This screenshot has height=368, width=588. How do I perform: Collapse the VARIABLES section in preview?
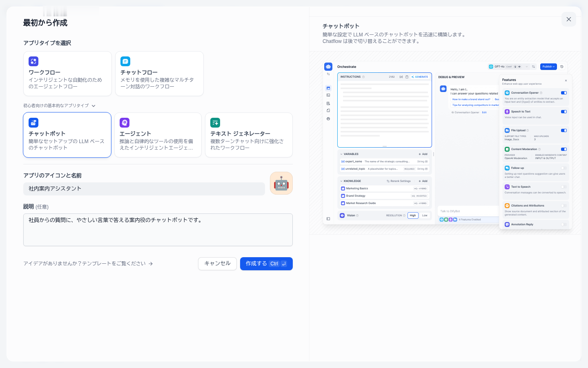tap(341, 154)
